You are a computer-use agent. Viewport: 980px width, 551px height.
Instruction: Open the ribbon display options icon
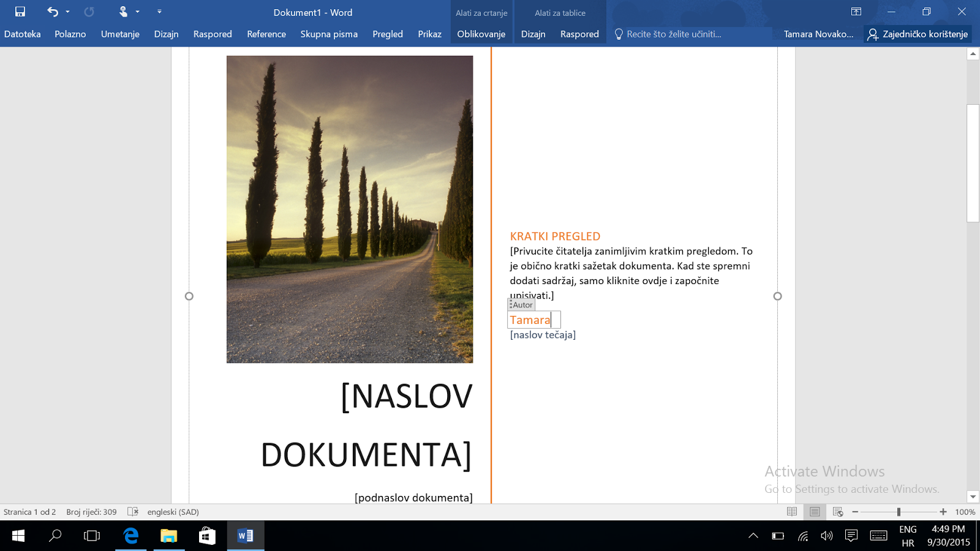(856, 12)
